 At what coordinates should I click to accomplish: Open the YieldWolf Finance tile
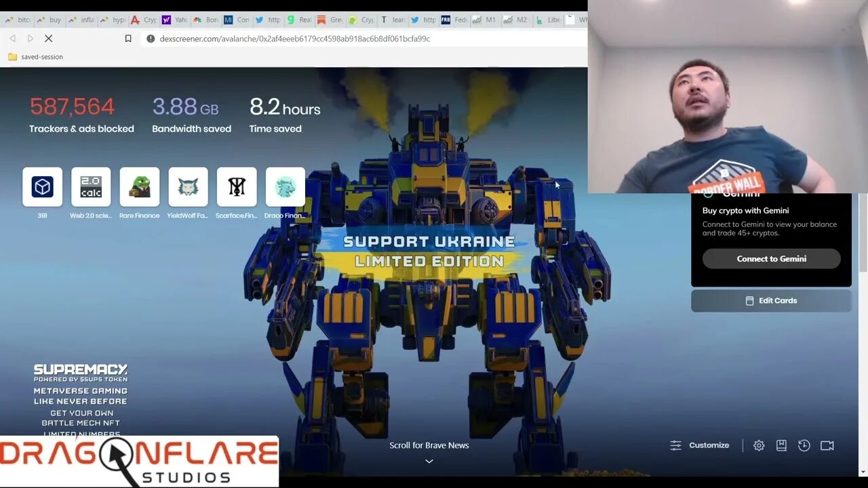pyautogui.click(x=188, y=187)
